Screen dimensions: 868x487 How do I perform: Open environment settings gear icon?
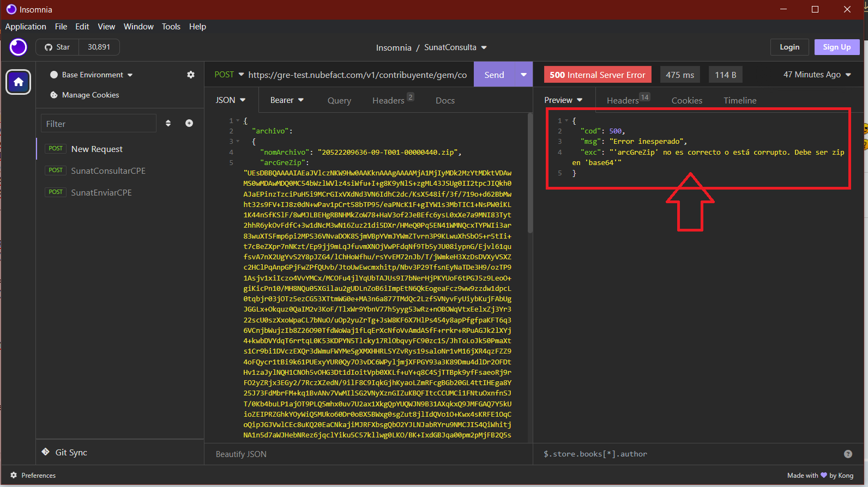(191, 75)
